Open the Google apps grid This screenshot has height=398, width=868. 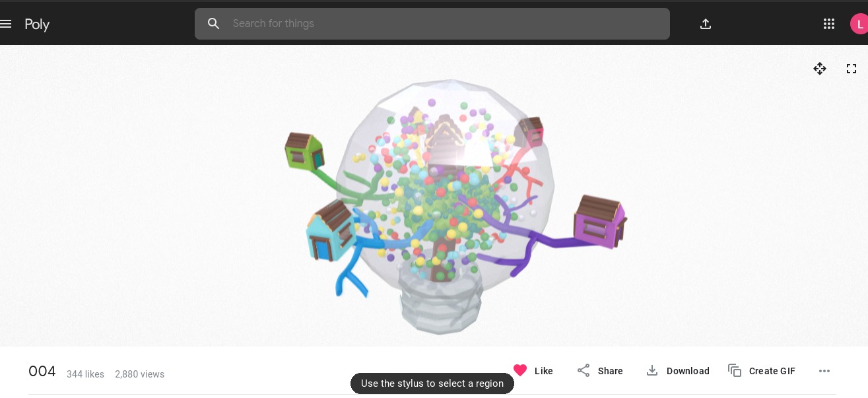pyautogui.click(x=829, y=24)
